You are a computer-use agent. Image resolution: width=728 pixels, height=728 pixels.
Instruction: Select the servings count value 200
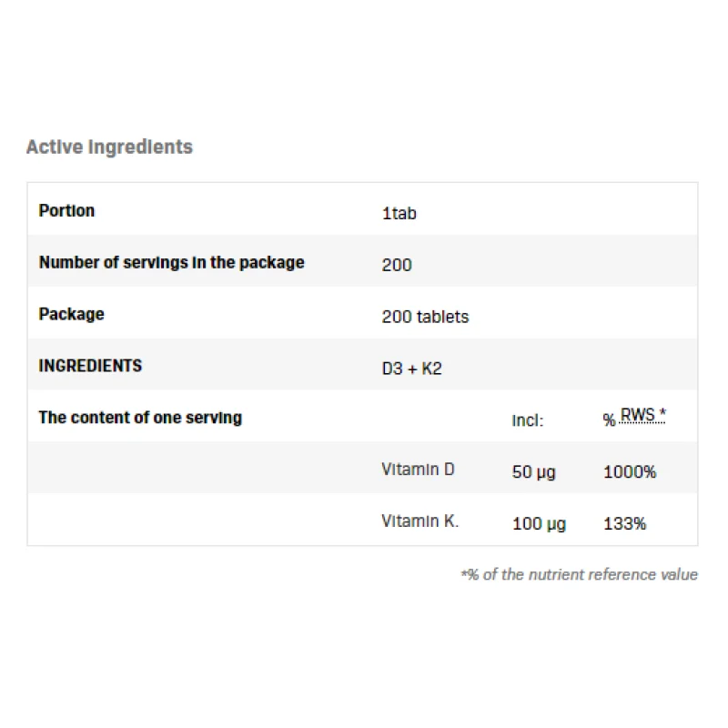[397, 265]
